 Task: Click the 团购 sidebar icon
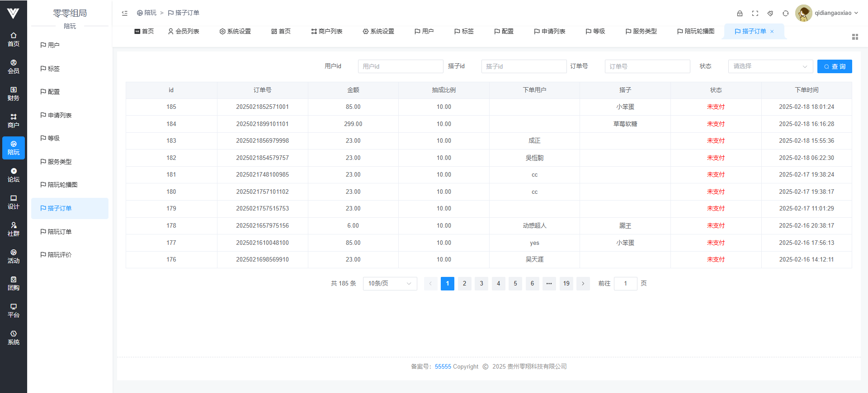point(14,283)
